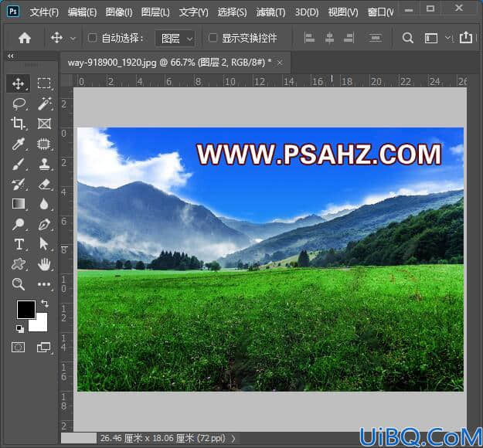Click the horizontal ruler at top of canvas
The height and width of the screenshot is (448, 483).
click(270, 81)
